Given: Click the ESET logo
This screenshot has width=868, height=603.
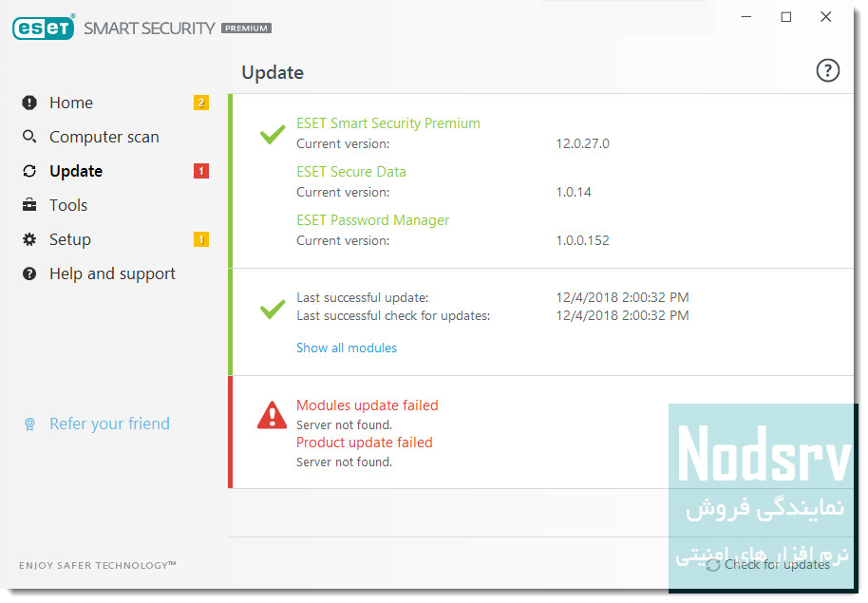Looking at the screenshot, I should coord(43,28).
